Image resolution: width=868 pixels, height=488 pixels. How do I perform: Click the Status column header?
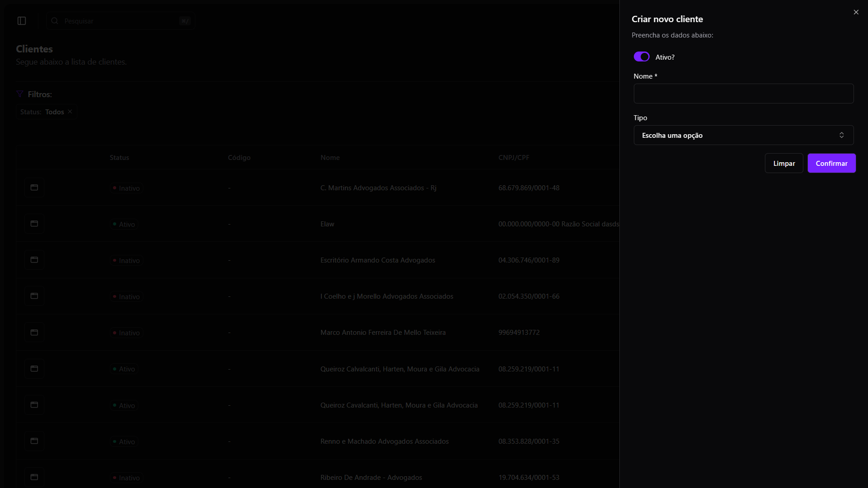point(119,158)
